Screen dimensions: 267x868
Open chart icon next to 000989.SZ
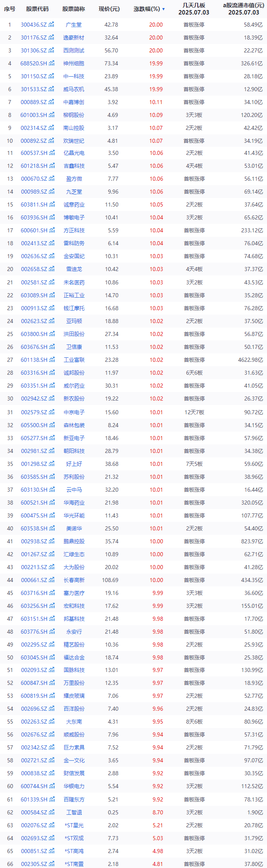point(51,192)
